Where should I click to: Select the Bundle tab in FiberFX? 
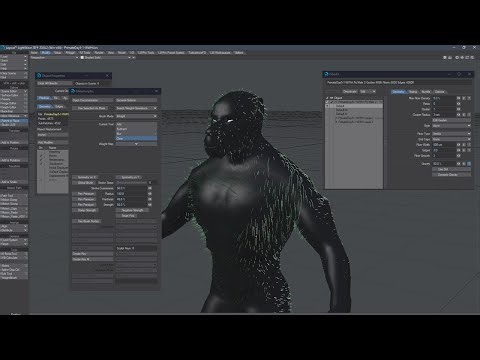click(x=426, y=91)
